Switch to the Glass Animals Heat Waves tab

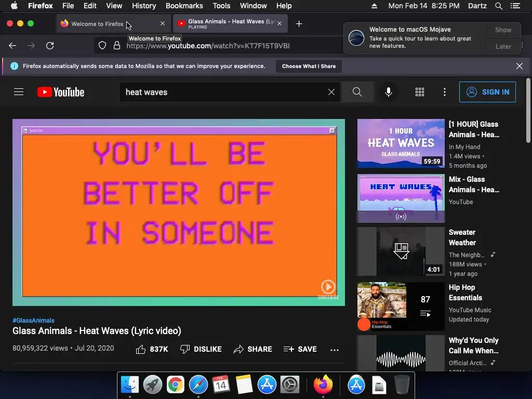click(230, 23)
